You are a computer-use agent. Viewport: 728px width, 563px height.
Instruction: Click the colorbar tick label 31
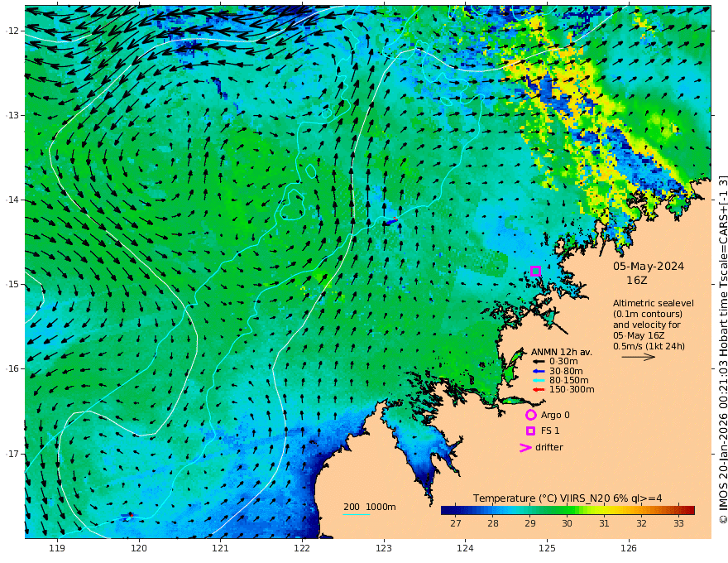(604, 523)
